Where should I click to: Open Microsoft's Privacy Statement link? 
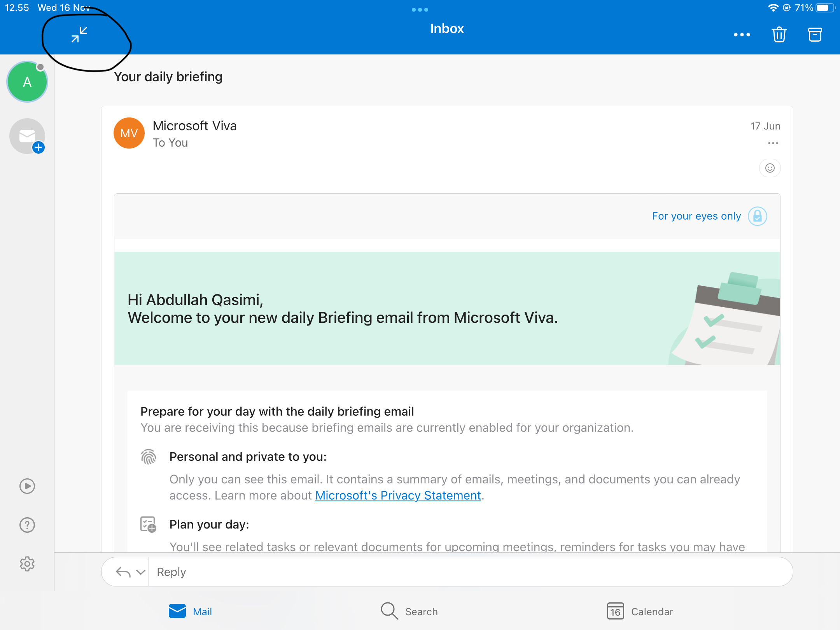pos(398,495)
